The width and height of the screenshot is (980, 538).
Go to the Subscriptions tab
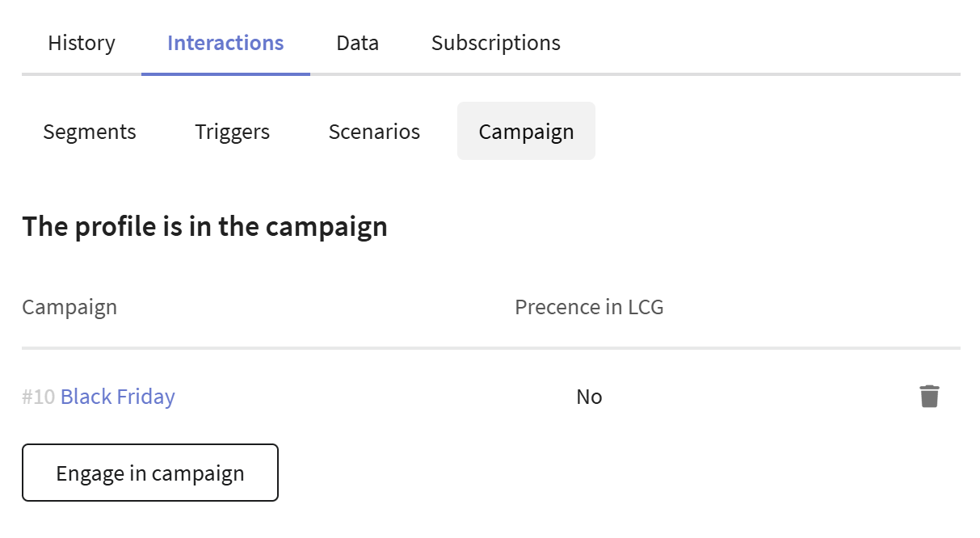pos(495,43)
